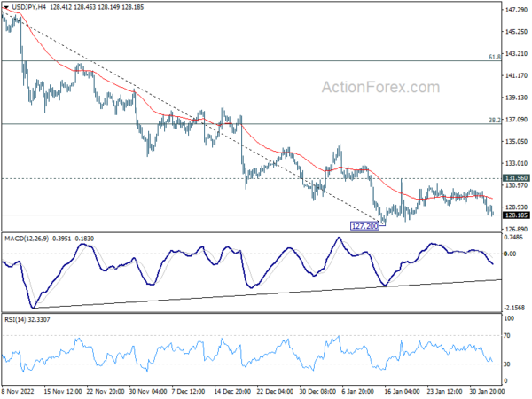The image size is (532, 399).
Task: Click the 137.090 price axis value
Action: (516, 120)
